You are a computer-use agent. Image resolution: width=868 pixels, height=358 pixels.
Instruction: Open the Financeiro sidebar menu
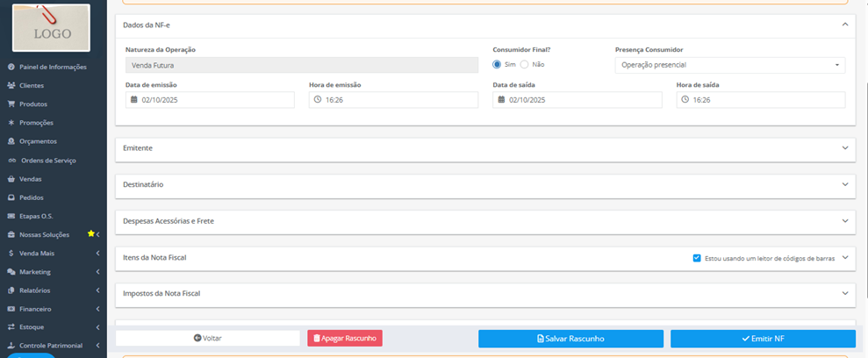coord(54,309)
